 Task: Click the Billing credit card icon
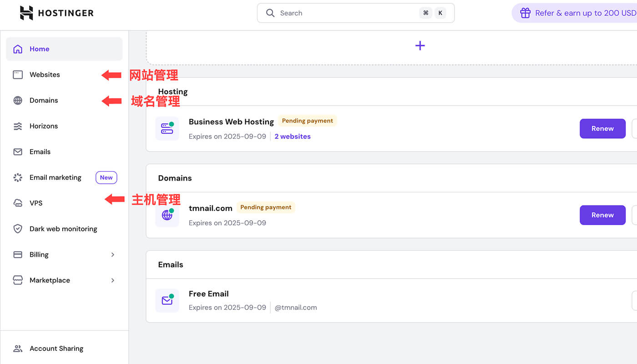[x=18, y=255]
